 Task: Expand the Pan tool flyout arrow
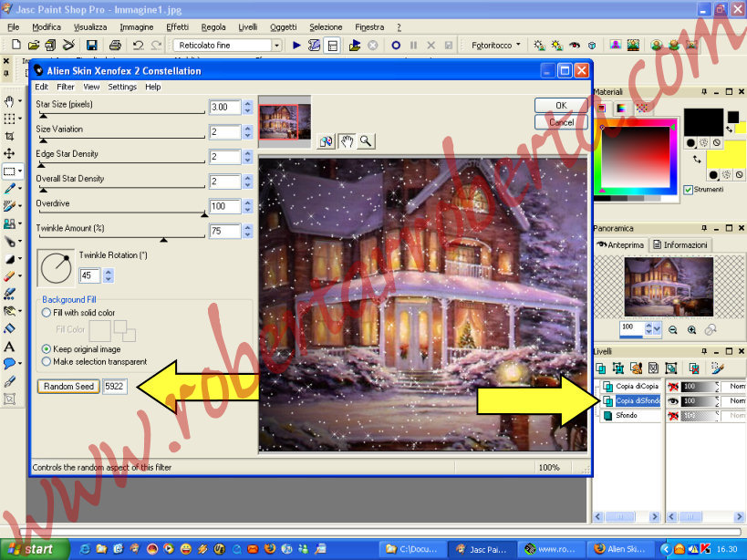pos(20,101)
